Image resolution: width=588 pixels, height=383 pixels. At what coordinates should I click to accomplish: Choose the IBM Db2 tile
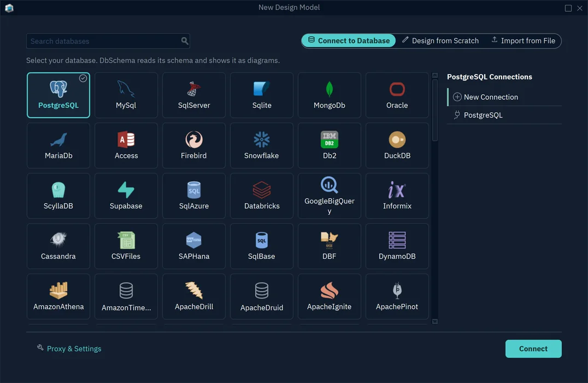[x=330, y=146]
